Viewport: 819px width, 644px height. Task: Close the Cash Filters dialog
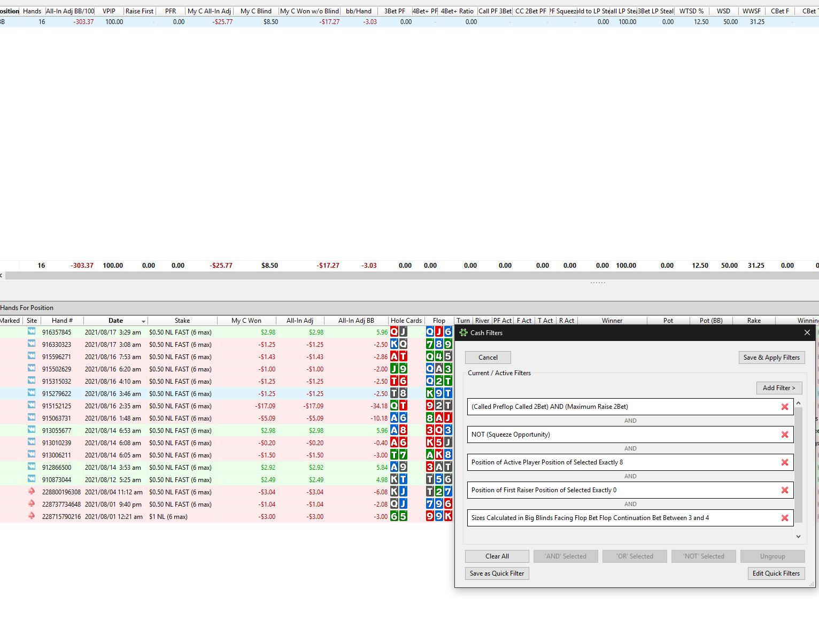point(807,332)
